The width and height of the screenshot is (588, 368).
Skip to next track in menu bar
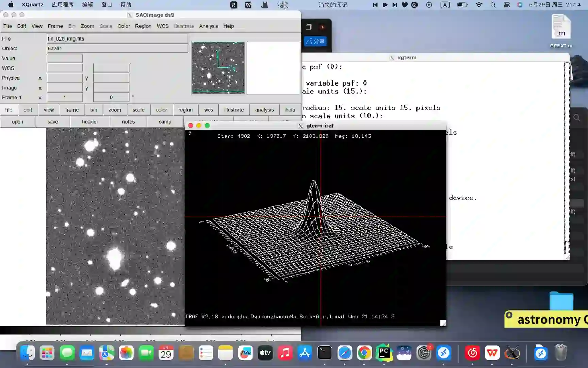395,5
